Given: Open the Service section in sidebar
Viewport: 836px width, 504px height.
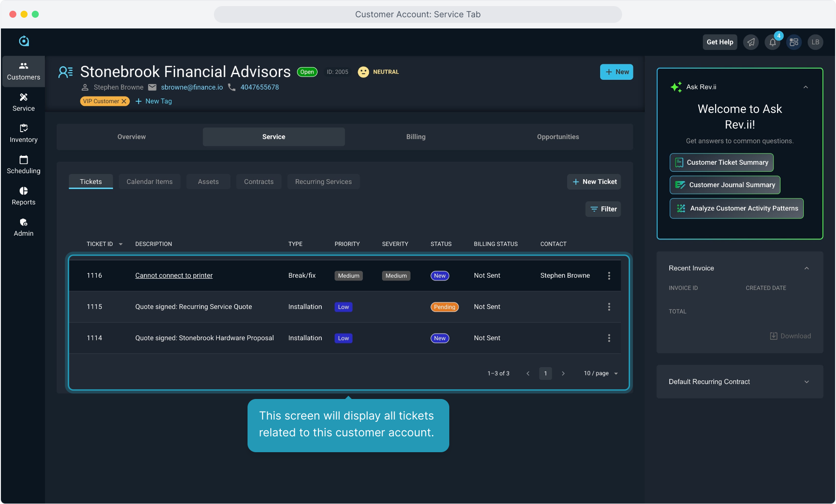Looking at the screenshot, I should [x=23, y=102].
